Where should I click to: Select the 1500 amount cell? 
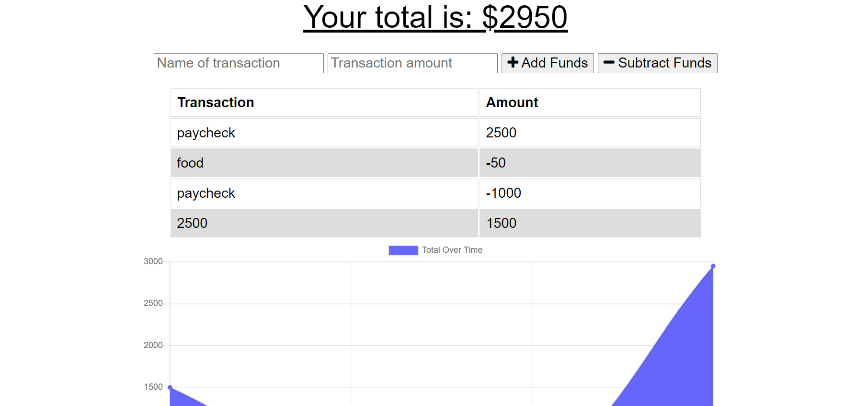point(589,223)
